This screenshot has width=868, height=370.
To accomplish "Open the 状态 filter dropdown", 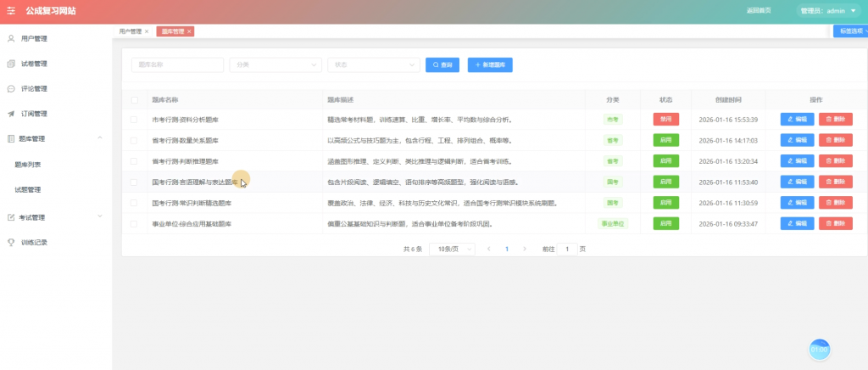I will coord(374,64).
